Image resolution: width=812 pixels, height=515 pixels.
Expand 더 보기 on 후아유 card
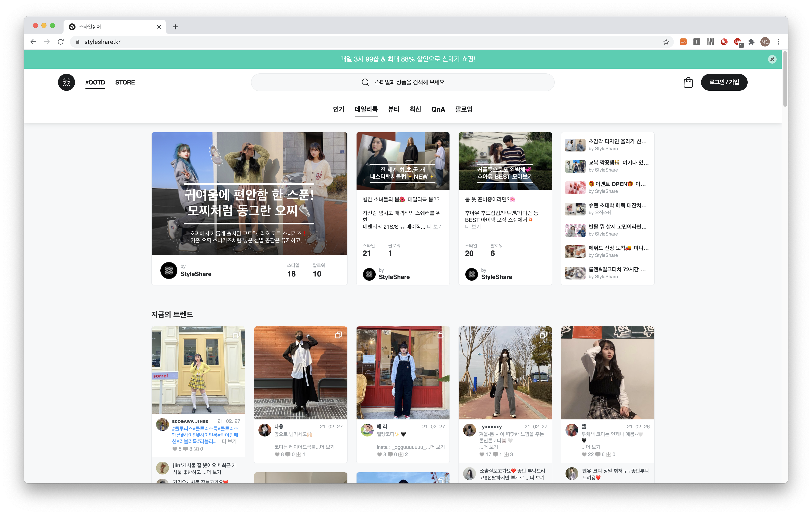[473, 226]
